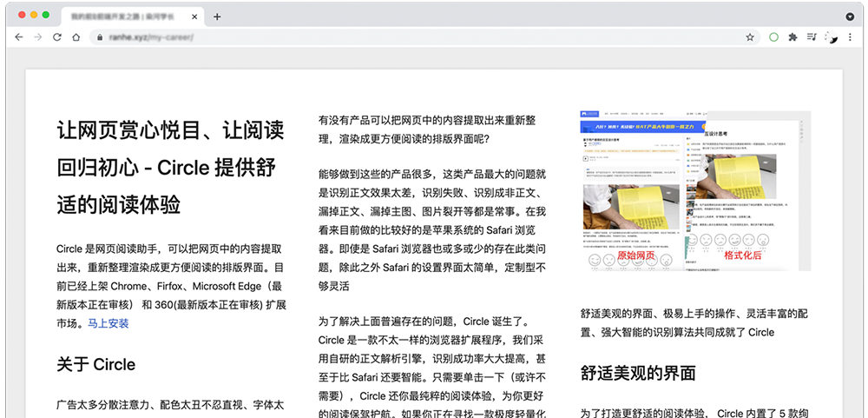868x418 pixels.
Task: Click text 广告太多分散注意力
Action: [170, 405]
